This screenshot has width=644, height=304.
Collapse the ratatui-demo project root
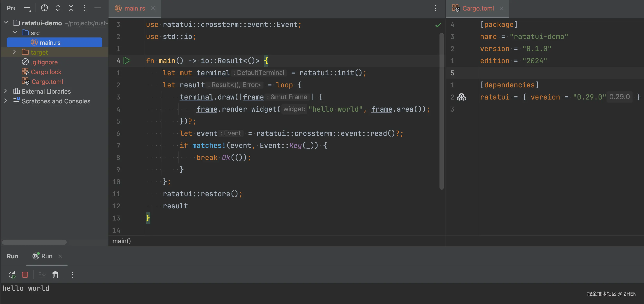(x=6, y=23)
